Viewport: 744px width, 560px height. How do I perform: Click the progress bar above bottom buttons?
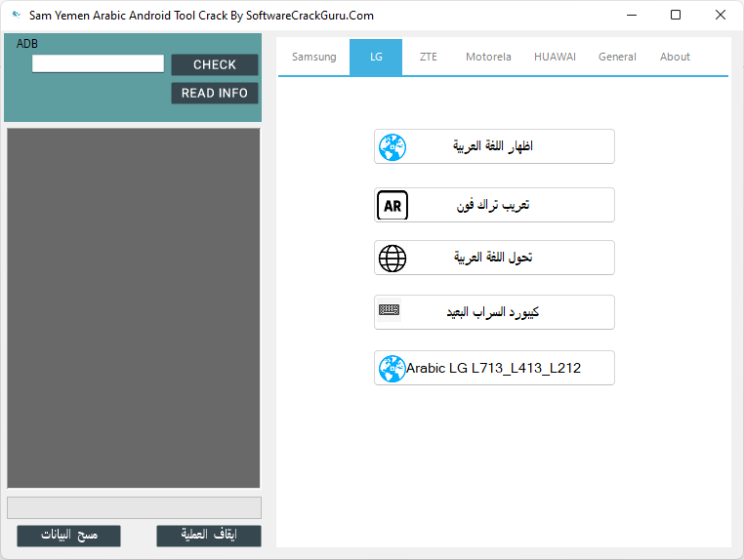[134, 507]
